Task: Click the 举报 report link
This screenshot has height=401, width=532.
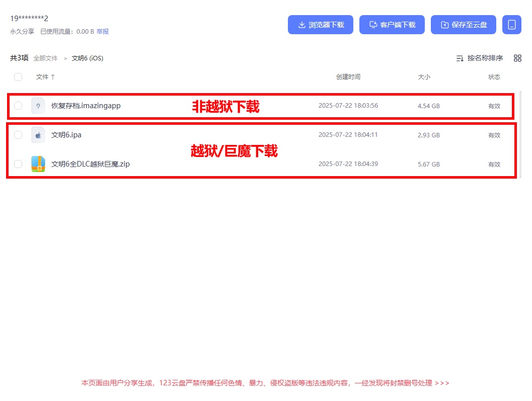Action: [x=103, y=31]
